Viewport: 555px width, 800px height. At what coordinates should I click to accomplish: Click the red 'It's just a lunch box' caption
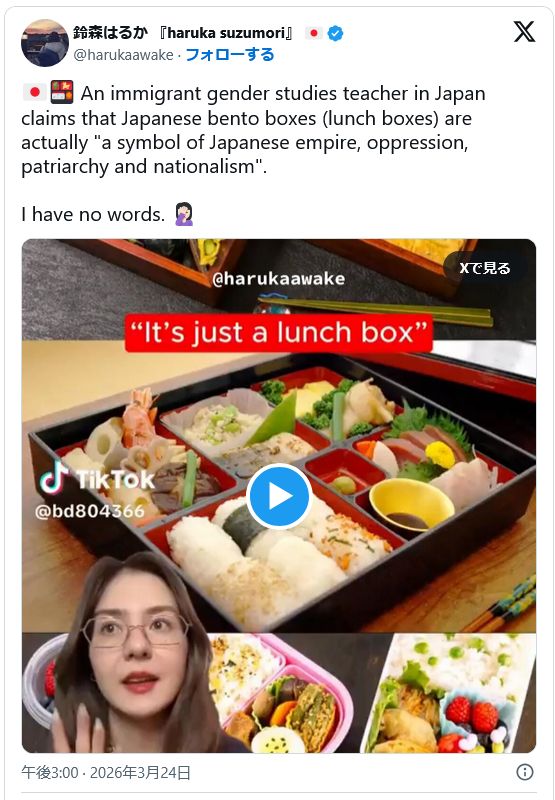[279, 333]
